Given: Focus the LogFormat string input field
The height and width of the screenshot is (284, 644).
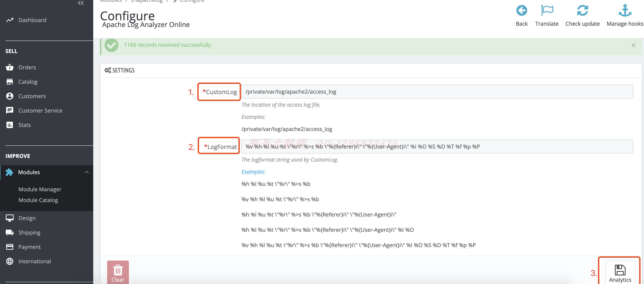Looking at the screenshot, I should (437, 147).
